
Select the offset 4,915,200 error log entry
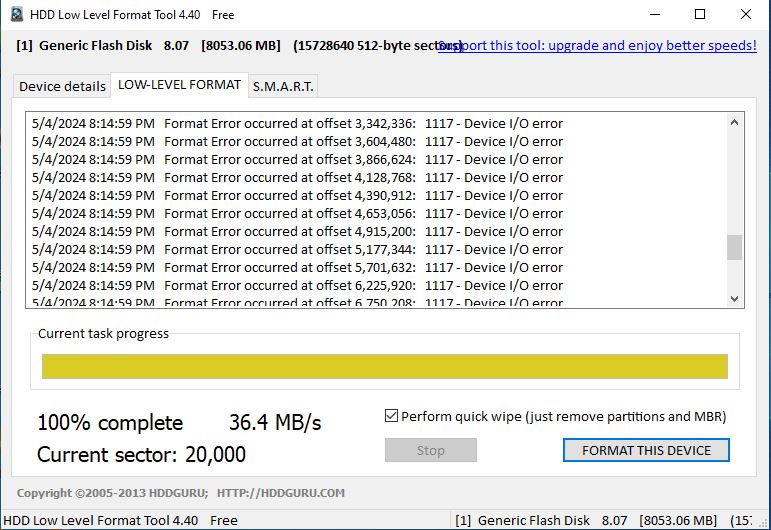297,232
